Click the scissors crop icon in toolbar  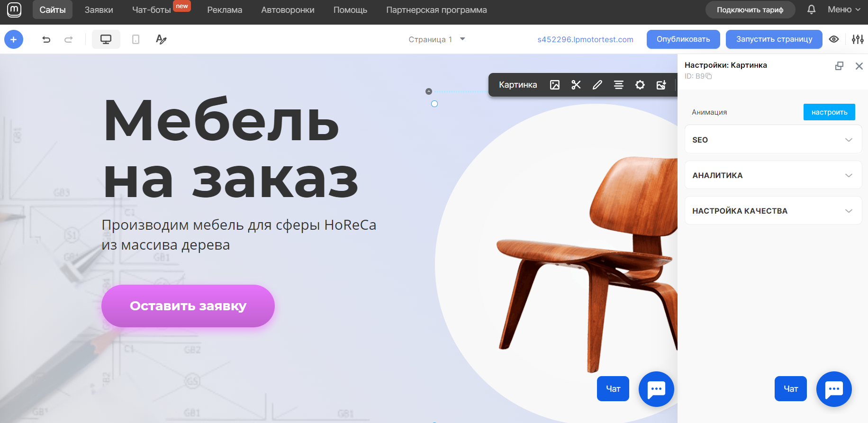point(576,85)
